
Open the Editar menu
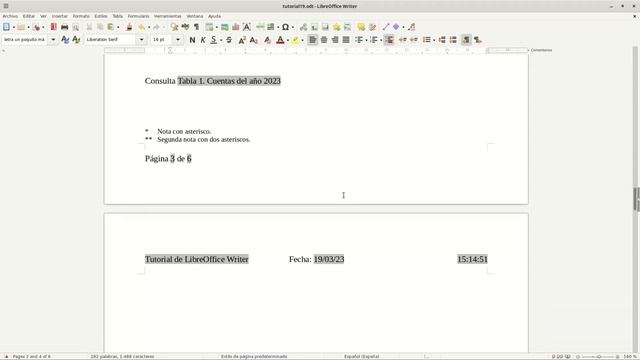(29, 16)
